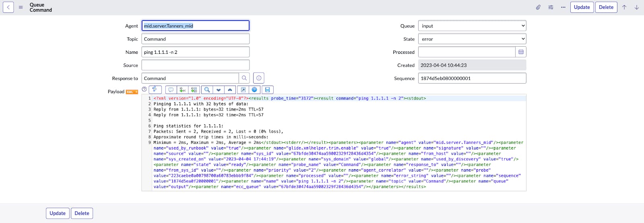Open the Processed date calendar picker

click(521, 52)
